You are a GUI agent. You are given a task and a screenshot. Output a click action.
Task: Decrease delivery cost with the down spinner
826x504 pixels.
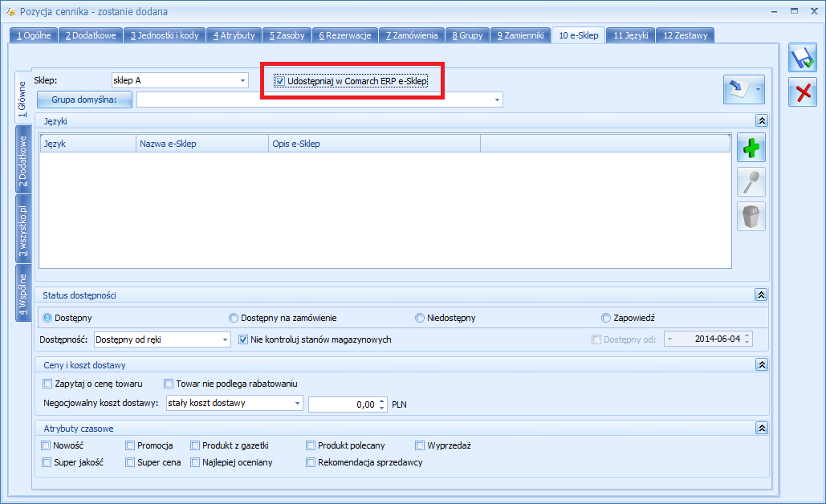pyautogui.click(x=382, y=408)
